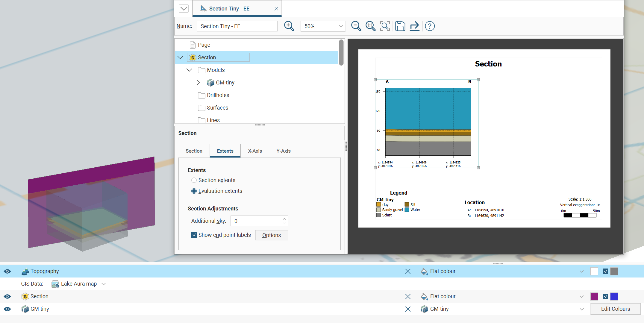Viewport: 644px width, 323px height.
Task: Open the Lake Aura map GIS dropdown
Action: pyautogui.click(x=104, y=284)
